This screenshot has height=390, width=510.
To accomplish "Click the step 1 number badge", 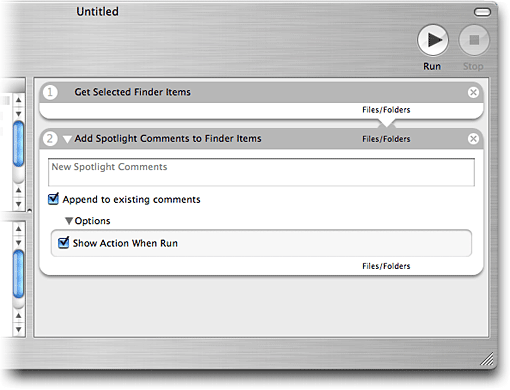I will click(x=50, y=92).
